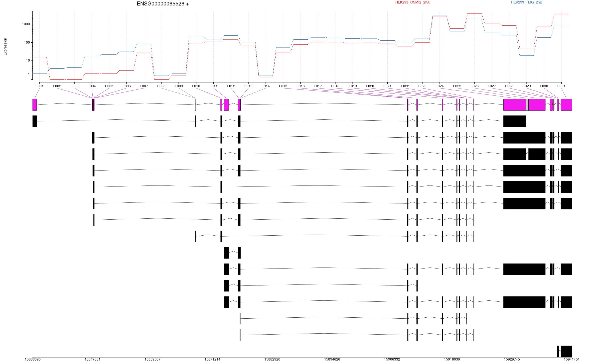Click exon label E023
This screenshot has width=599, height=364.
[x=422, y=86]
